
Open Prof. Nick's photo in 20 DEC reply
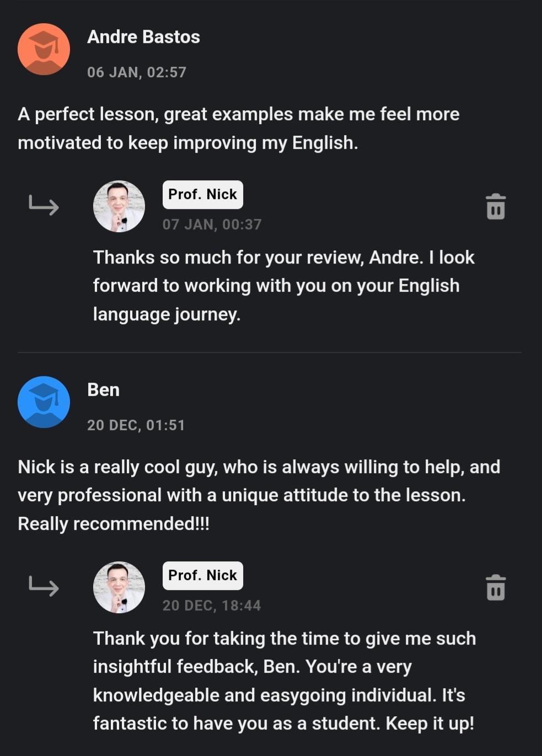119,587
